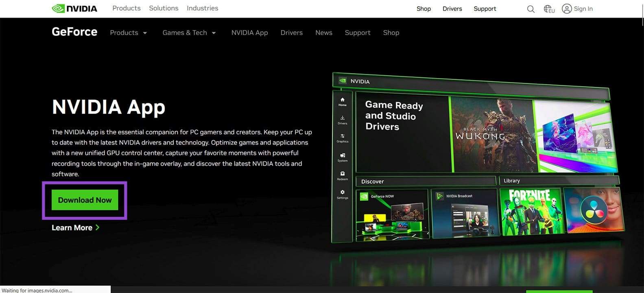Open Shop in GeForce nav bar

[x=391, y=33]
